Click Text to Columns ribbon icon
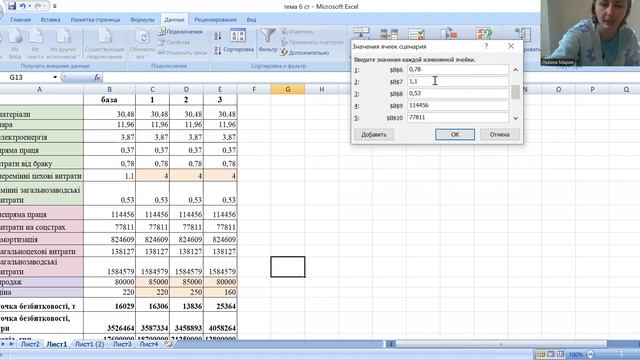640x360 pixels. click(x=361, y=33)
